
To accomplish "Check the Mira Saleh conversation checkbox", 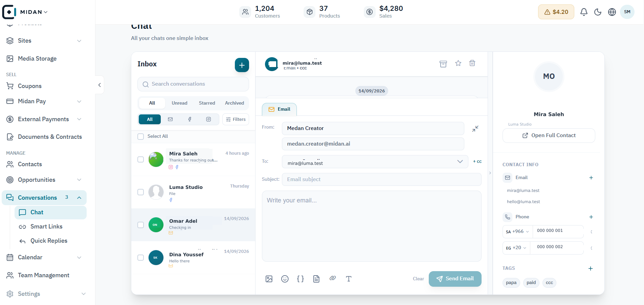I will [141, 159].
